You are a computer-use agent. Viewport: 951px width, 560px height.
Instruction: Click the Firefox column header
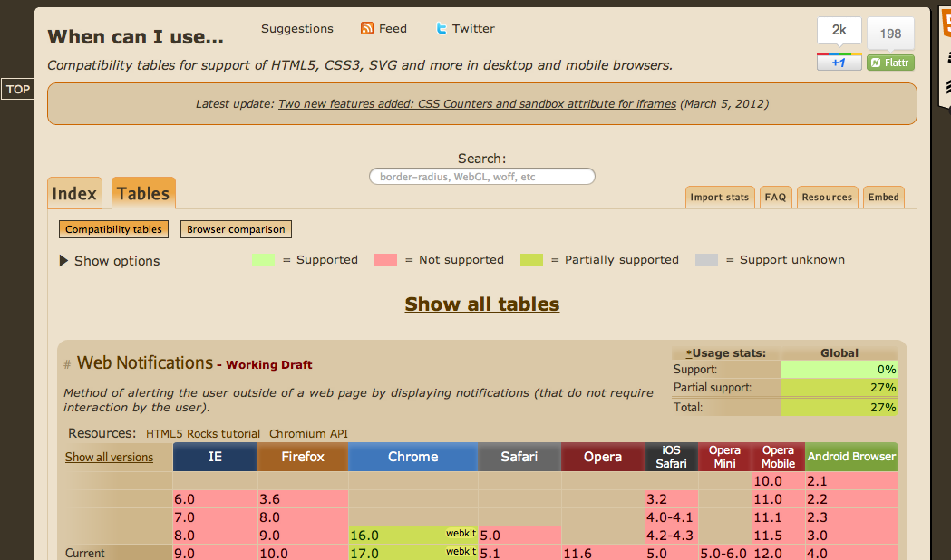coord(303,457)
